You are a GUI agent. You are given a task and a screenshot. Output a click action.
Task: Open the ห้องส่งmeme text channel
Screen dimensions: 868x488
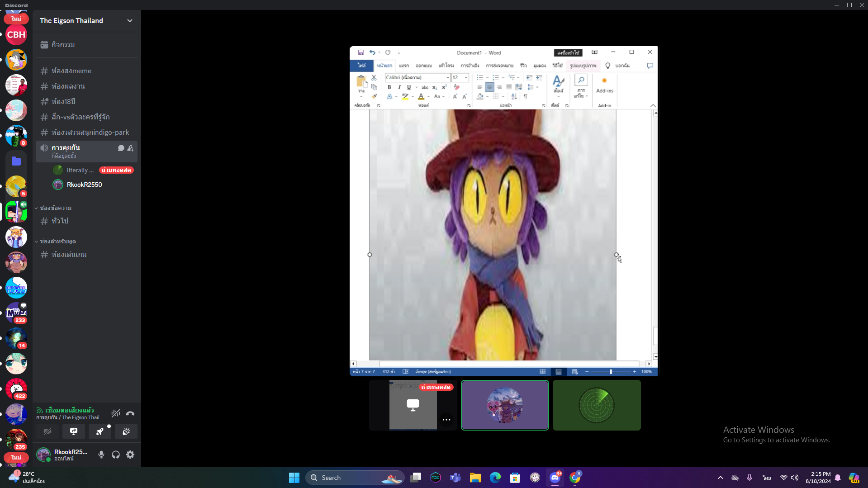[x=87, y=71]
